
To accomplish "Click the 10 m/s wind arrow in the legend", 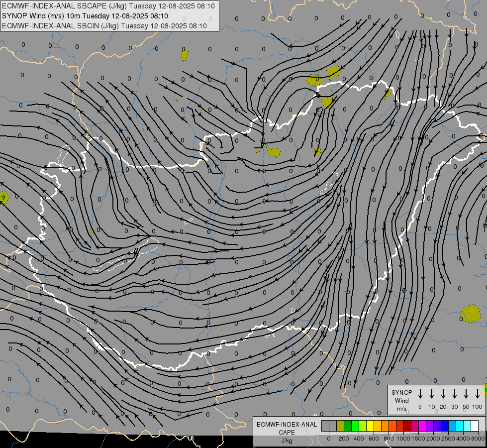I will pos(432,394).
